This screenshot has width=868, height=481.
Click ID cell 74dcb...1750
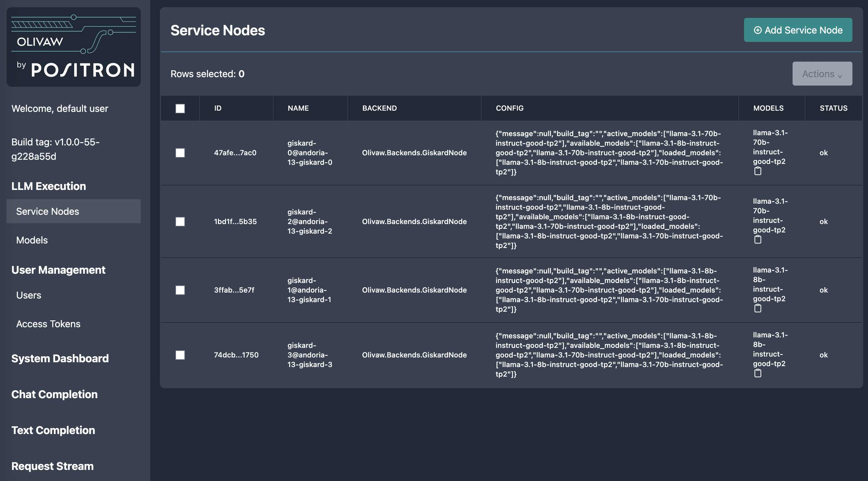[x=236, y=355]
